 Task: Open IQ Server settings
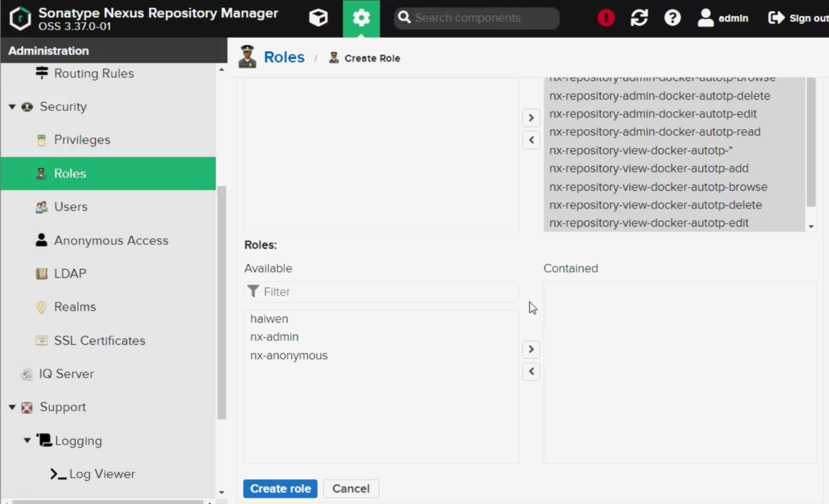tap(67, 374)
